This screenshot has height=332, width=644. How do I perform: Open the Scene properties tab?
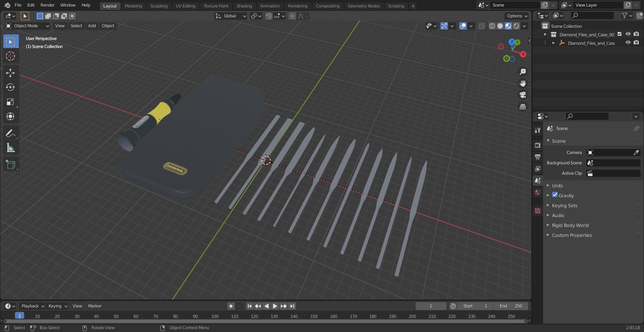coord(537,180)
